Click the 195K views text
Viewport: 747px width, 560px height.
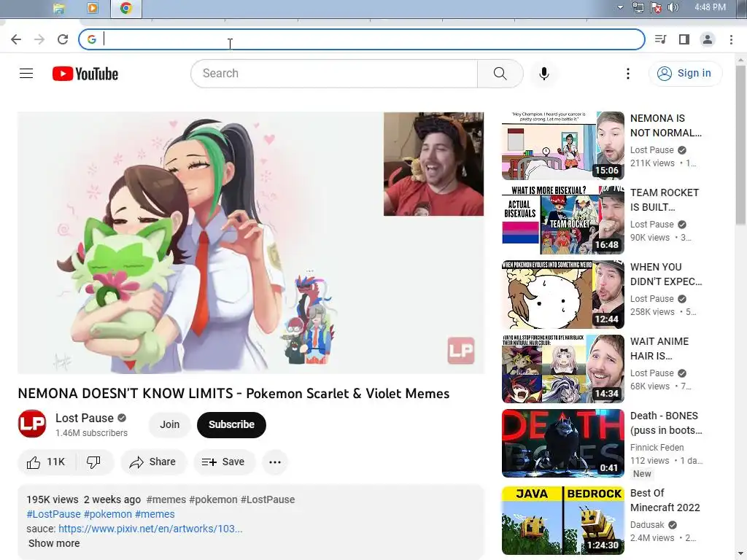pyautogui.click(x=53, y=499)
